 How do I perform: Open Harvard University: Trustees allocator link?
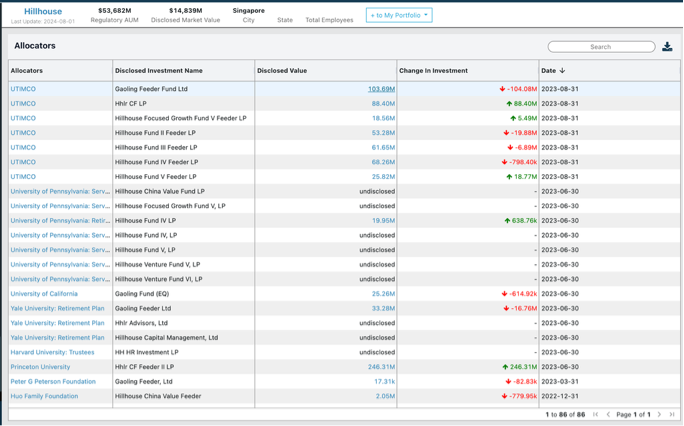[52, 352]
